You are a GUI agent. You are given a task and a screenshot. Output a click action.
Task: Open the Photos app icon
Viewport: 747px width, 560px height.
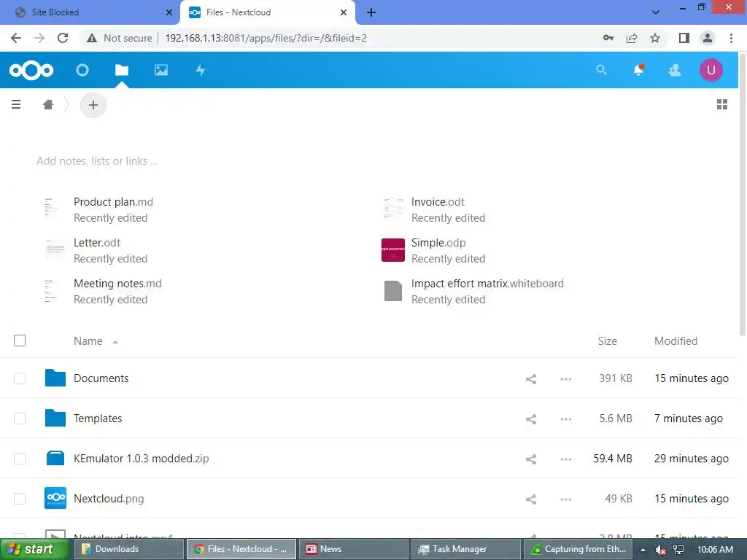pos(161,71)
